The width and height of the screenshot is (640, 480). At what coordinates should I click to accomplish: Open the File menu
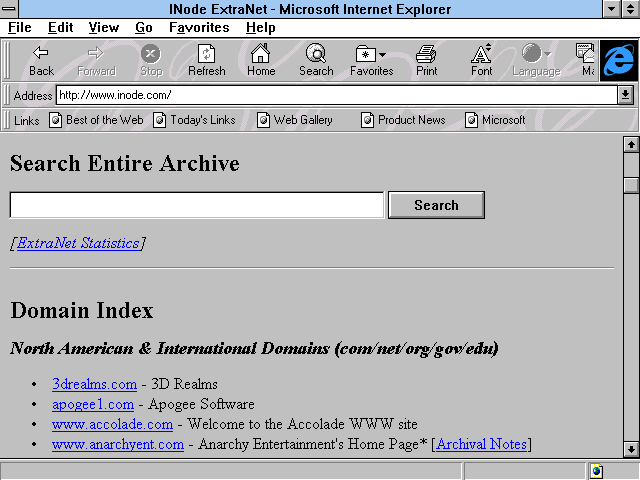[x=20, y=28]
